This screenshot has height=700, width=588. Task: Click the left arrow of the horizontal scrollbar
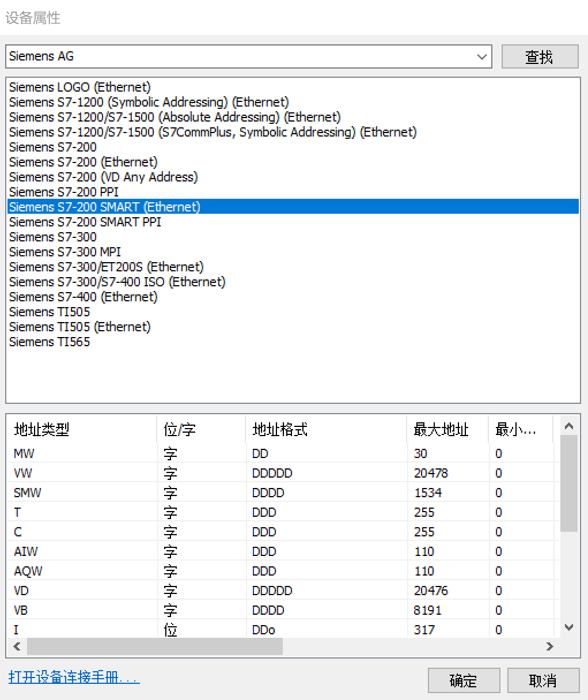point(16,646)
